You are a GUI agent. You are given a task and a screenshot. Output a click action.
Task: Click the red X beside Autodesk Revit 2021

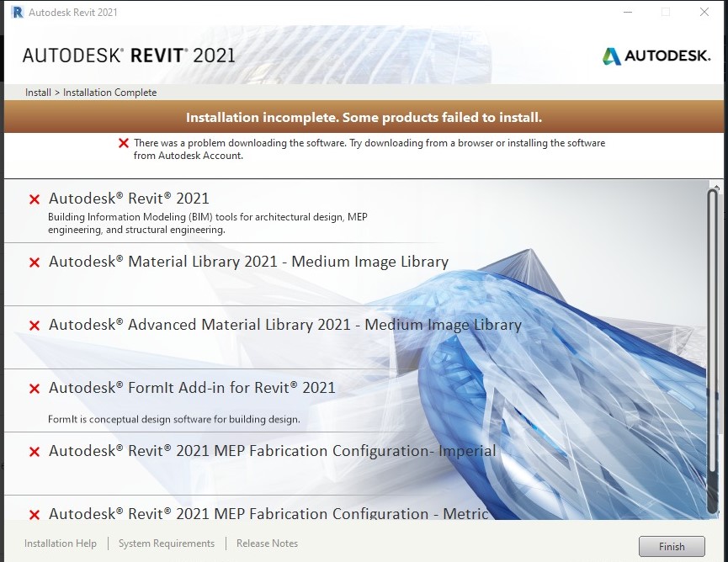33,199
